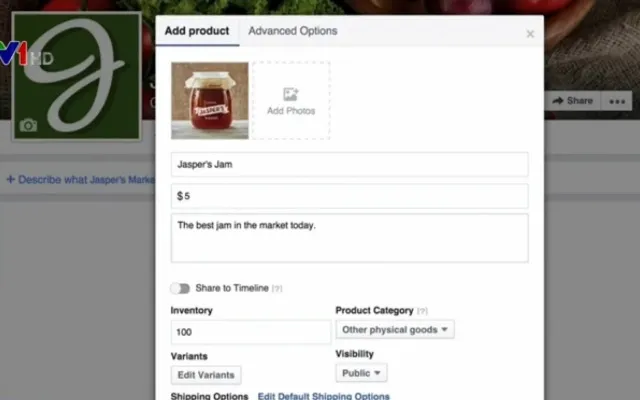Click the Edit Variants button
640x400 pixels.
pos(206,375)
